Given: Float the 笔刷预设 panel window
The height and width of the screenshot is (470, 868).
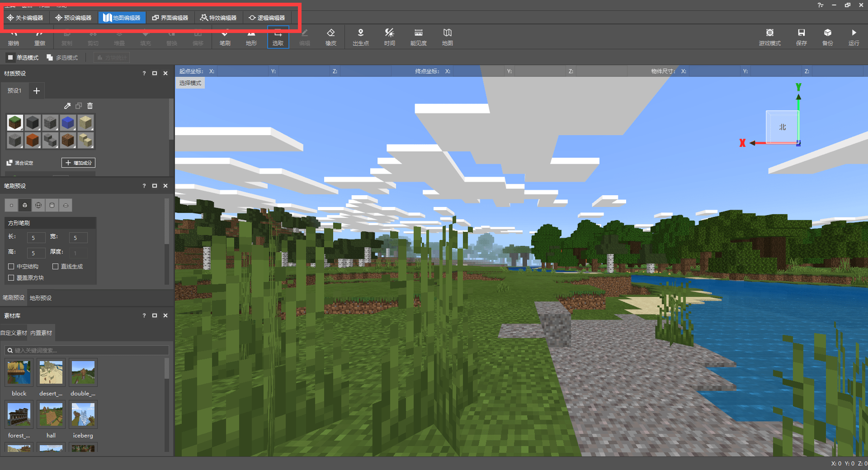Looking at the screenshot, I should pyautogui.click(x=155, y=186).
